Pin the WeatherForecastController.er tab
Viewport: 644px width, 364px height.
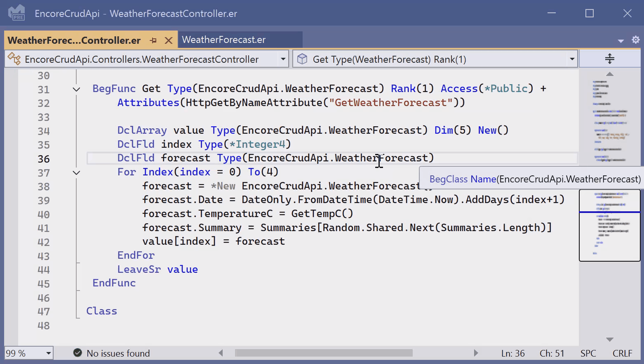tap(153, 40)
